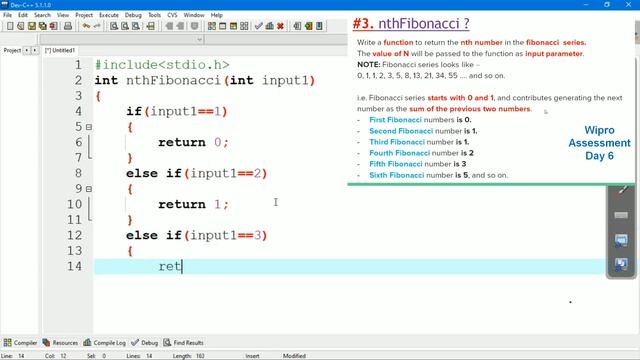Open the Window menu
The width and height of the screenshot is (640, 360).
pos(194,15)
